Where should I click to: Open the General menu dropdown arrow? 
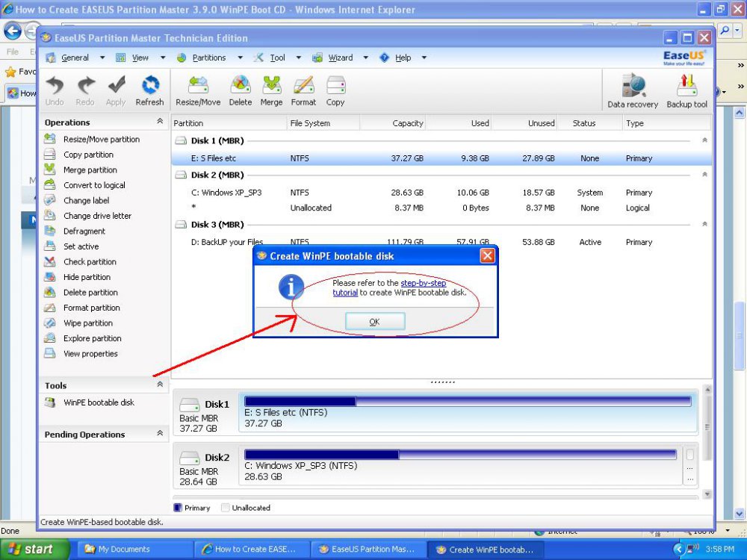point(102,57)
